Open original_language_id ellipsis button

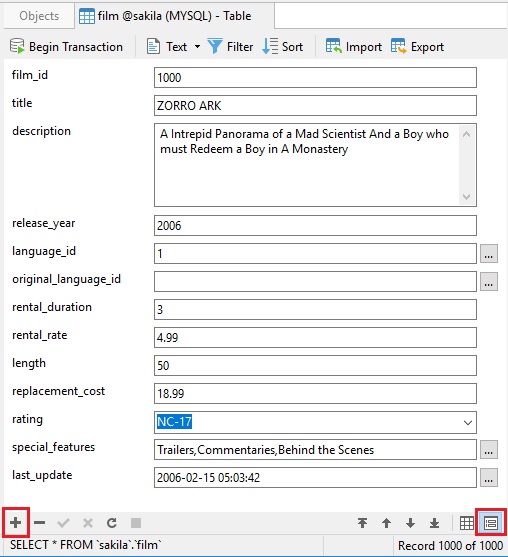pyautogui.click(x=489, y=282)
